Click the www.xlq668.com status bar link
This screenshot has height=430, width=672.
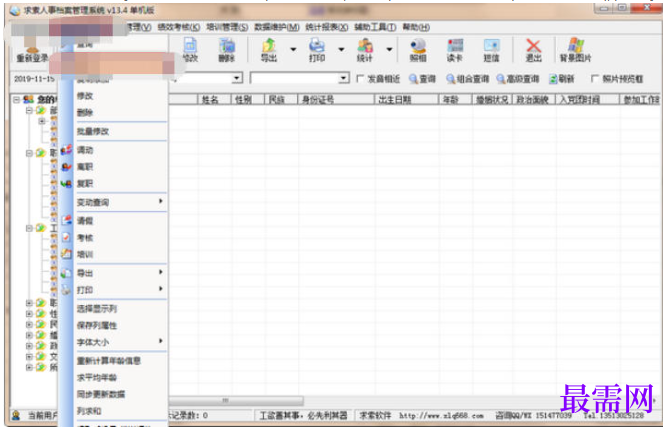point(441,415)
